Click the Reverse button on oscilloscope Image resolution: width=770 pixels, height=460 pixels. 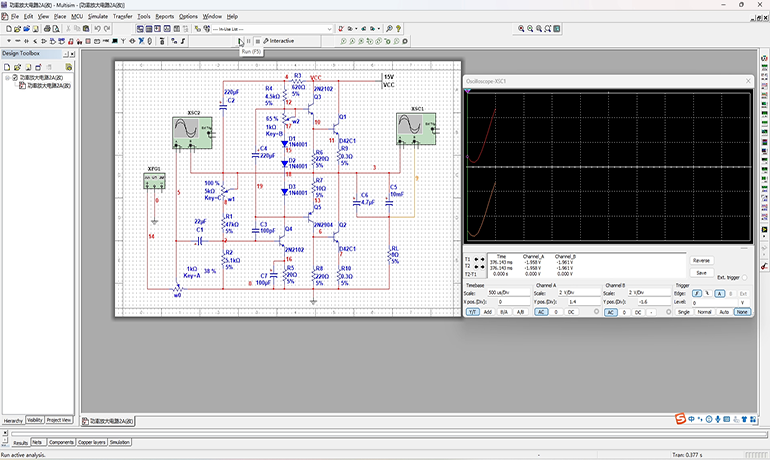tap(701, 261)
